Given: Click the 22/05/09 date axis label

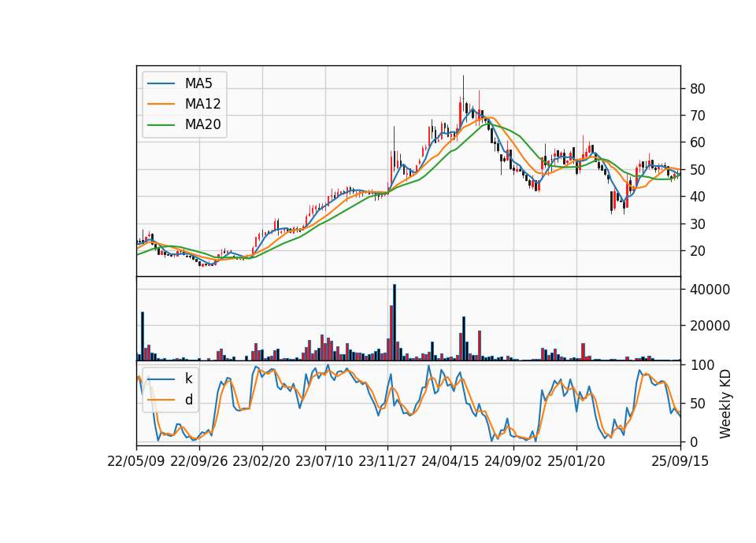Looking at the screenshot, I should pos(136,461).
